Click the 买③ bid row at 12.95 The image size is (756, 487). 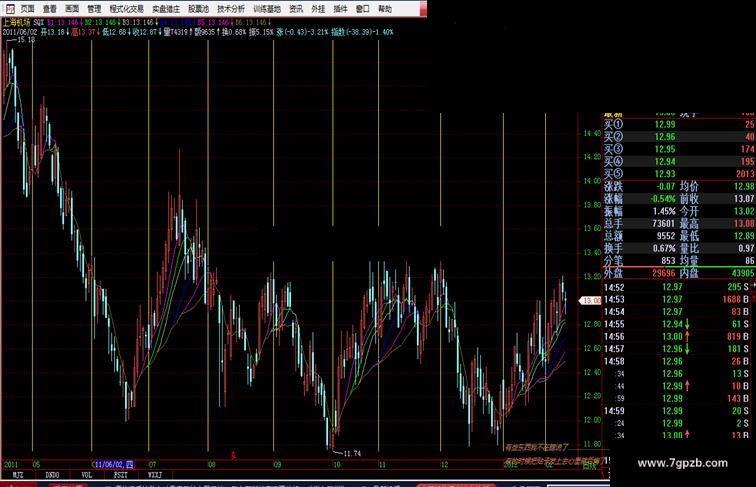point(679,149)
